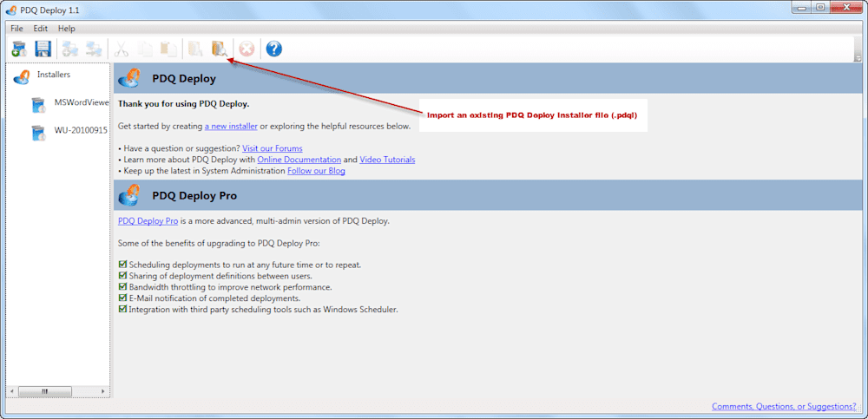Image resolution: width=868 pixels, height=419 pixels.
Task: Click the greyed computers toolbar icon beside Cut
Action: 94,49
